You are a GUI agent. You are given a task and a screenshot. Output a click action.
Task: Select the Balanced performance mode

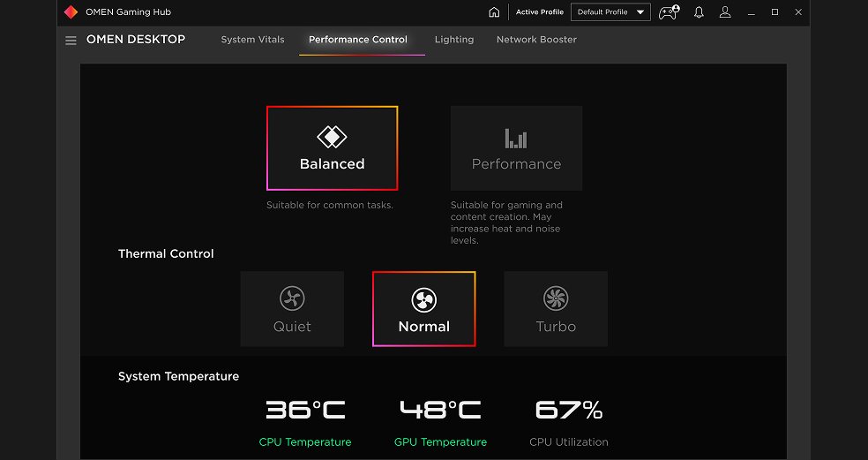[x=333, y=148]
